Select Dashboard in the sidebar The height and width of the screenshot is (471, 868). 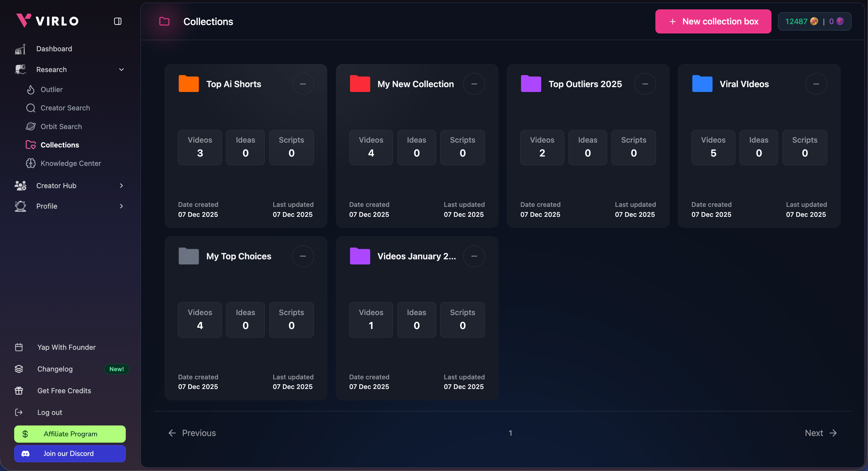(x=54, y=49)
